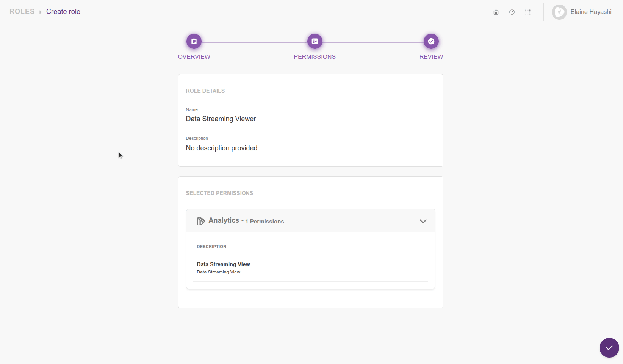Select the Permissions step icon in the stepper
The width and height of the screenshot is (623, 364).
[x=315, y=41]
